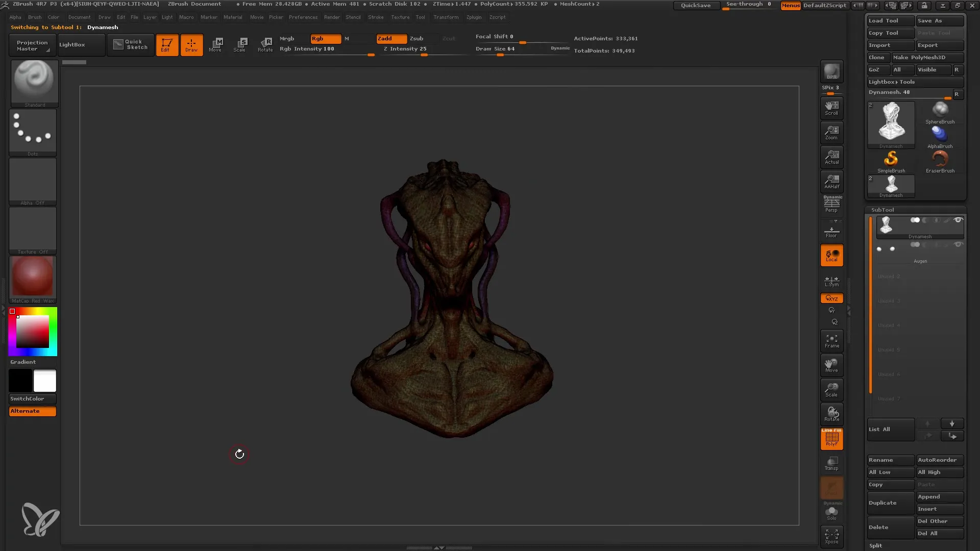Image resolution: width=980 pixels, height=551 pixels.
Task: Enable XYZ symmetry axis toggle
Action: pyautogui.click(x=832, y=298)
